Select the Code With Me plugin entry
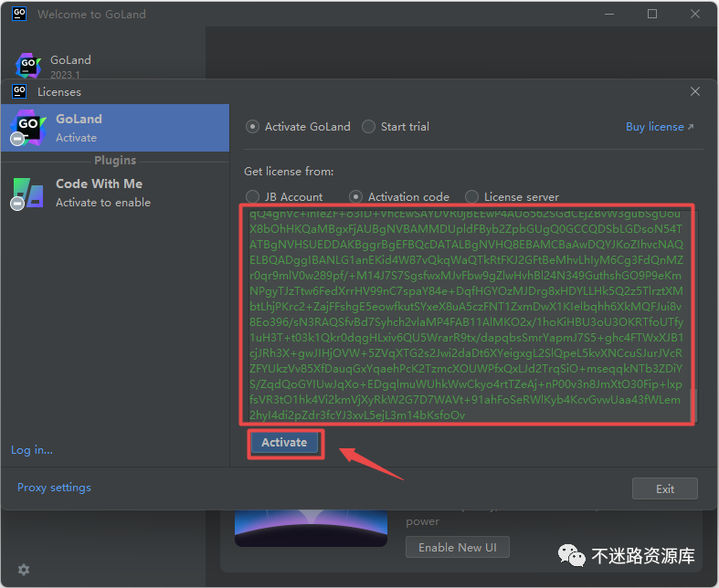Viewport: 719px width, 588px height. (x=115, y=193)
